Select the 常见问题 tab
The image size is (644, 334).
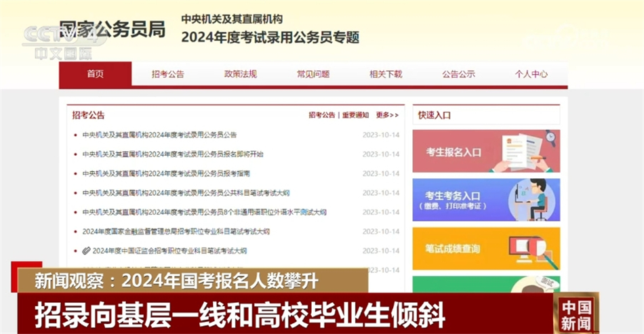pyautogui.click(x=313, y=74)
